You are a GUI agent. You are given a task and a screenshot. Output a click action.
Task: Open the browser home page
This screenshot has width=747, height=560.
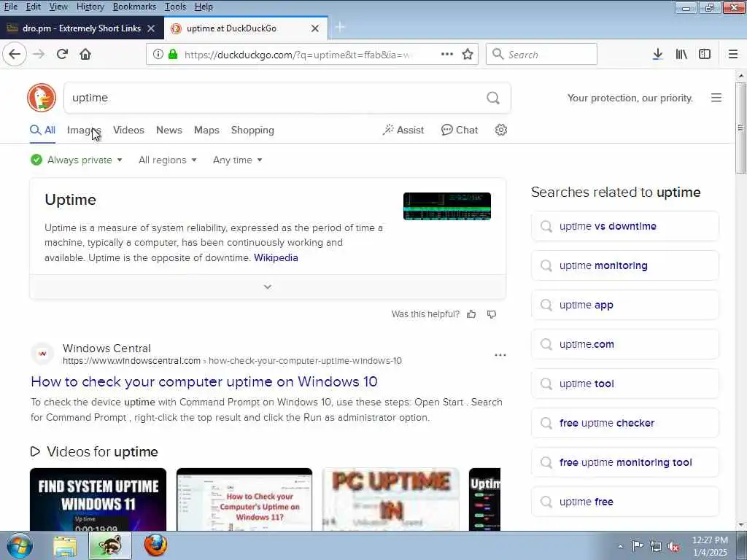pyautogui.click(x=85, y=54)
